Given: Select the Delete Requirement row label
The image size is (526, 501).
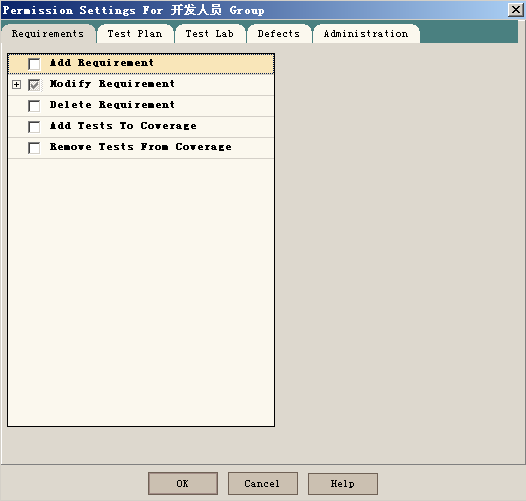Looking at the screenshot, I should 112,105.
